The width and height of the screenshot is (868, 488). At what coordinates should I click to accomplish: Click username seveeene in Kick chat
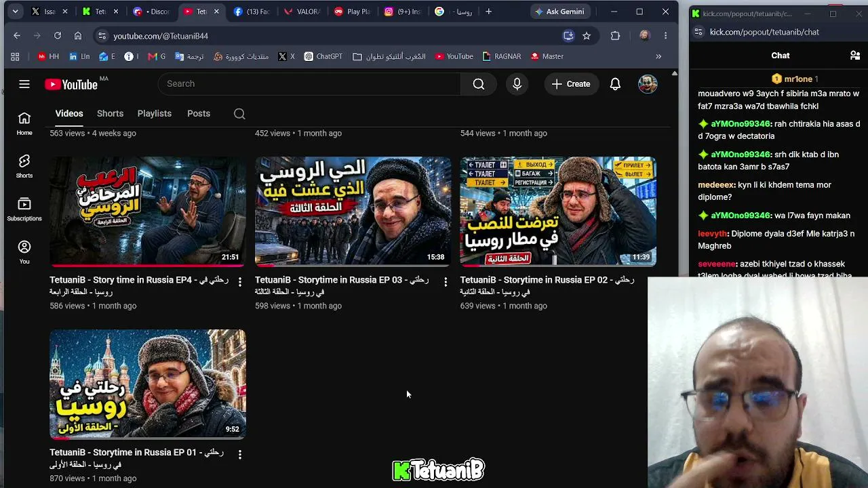pyautogui.click(x=717, y=264)
